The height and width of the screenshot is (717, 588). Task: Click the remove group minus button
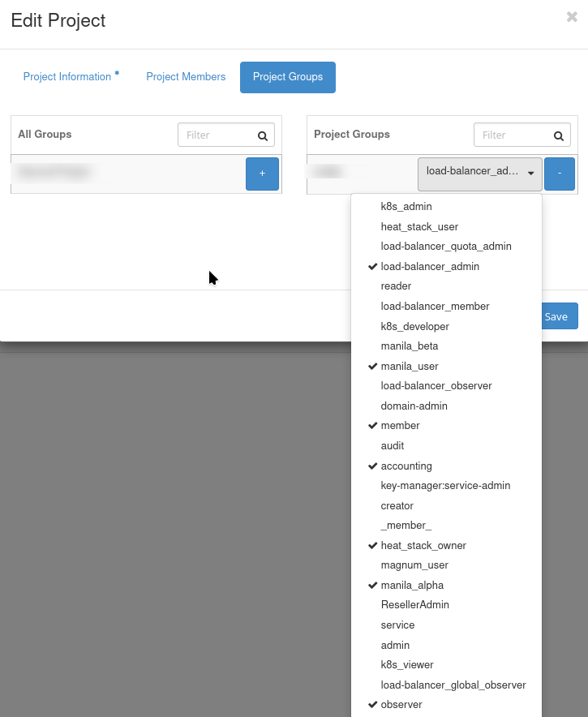(560, 174)
